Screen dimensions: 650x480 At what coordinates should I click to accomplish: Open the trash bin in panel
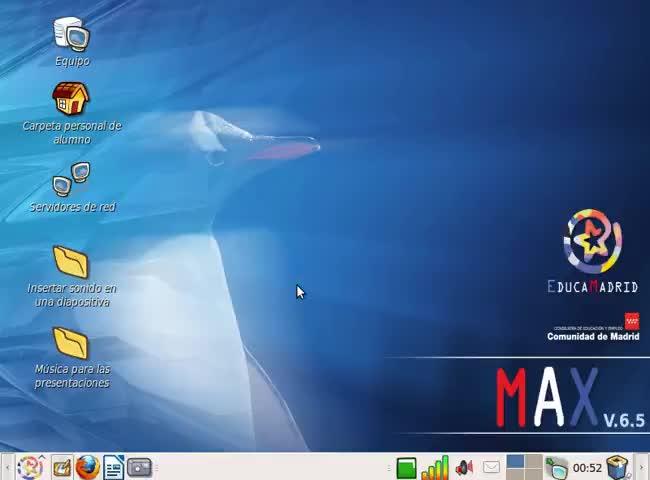pyautogui.click(x=618, y=467)
